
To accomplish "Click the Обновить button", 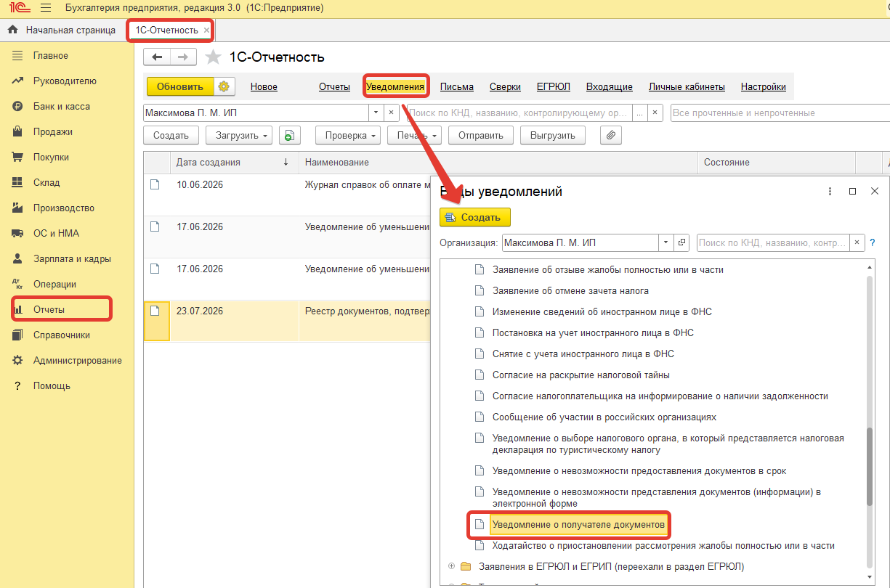I will [180, 87].
